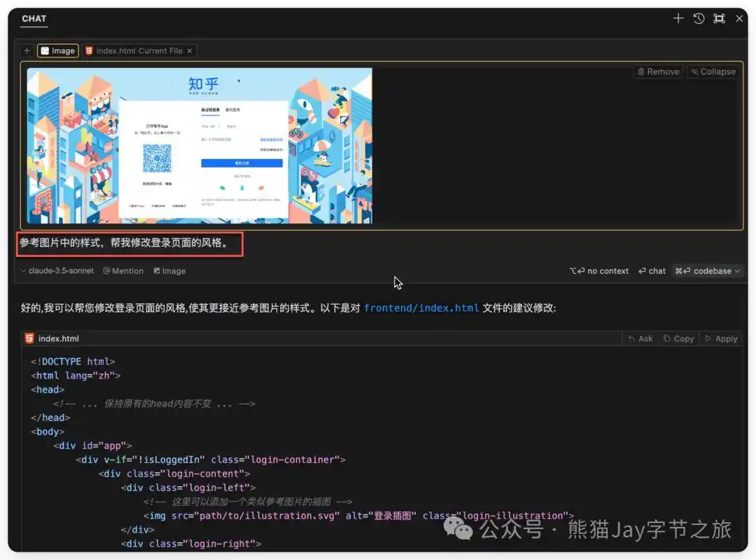
Task: Open the frontend/index.html file link
Action: click(421, 307)
